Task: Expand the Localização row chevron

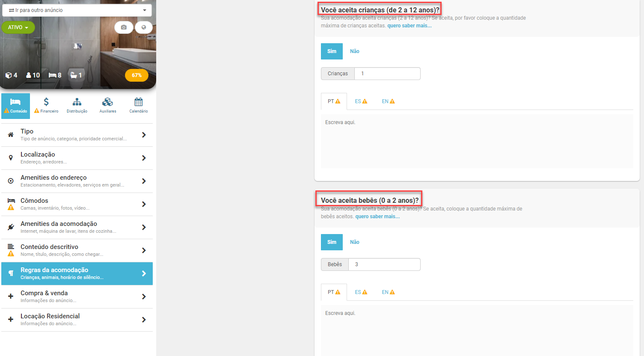Action: tap(144, 158)
